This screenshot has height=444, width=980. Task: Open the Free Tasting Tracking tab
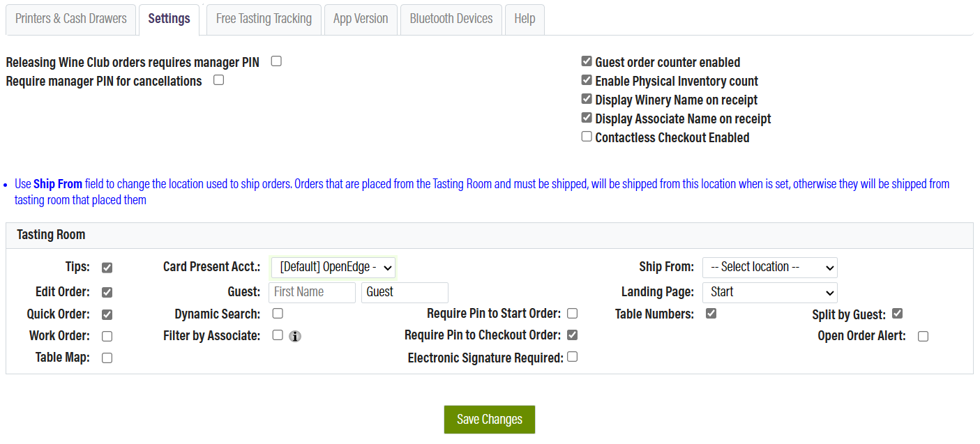pos(264,19)
